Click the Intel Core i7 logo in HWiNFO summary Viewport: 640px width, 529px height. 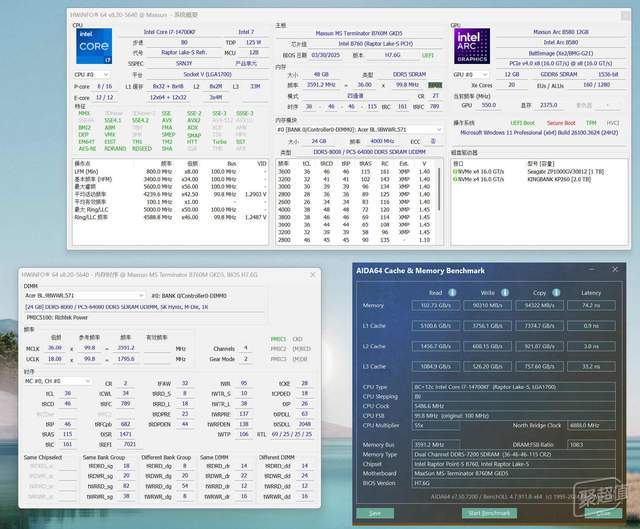tap(94, 46)
